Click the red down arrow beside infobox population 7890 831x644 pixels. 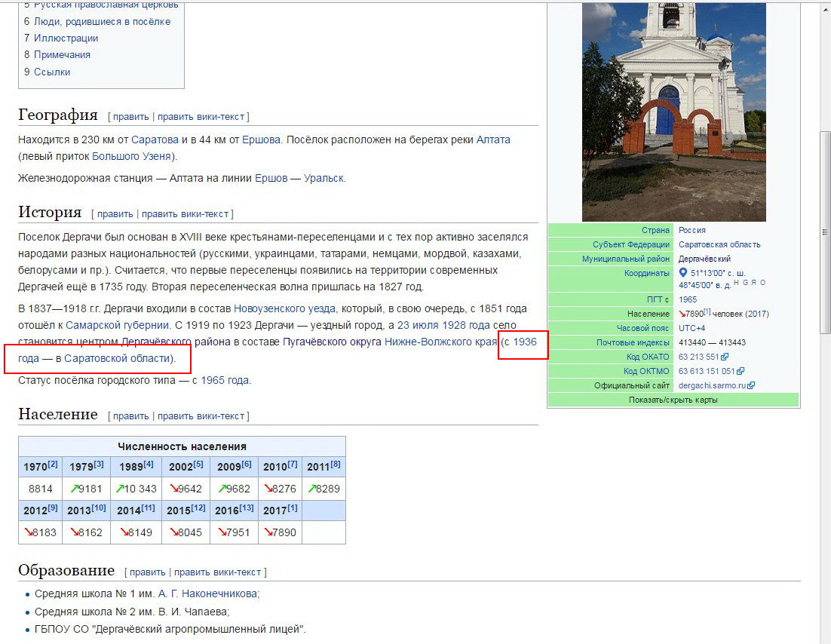pyautogui.click(x=683, y=313)
